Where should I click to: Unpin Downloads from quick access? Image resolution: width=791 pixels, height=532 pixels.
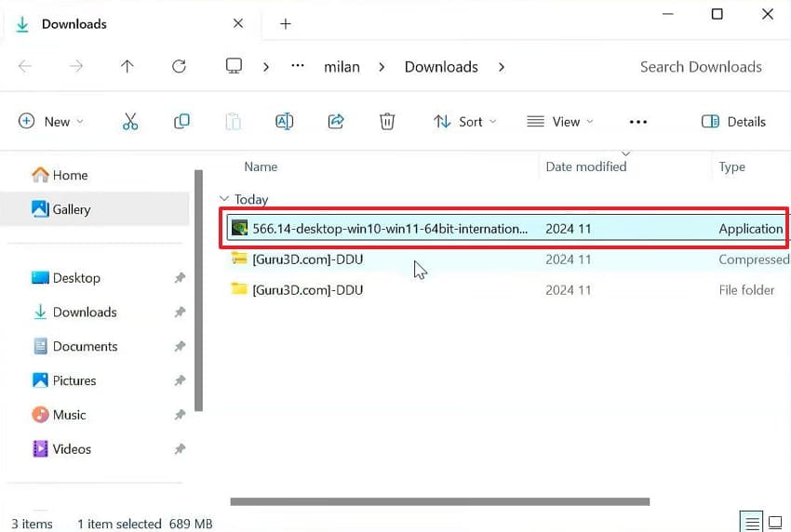click(181, 312)
